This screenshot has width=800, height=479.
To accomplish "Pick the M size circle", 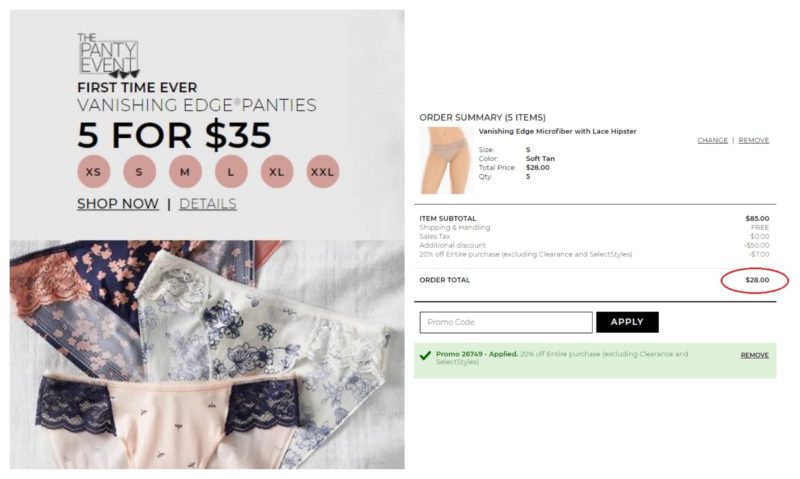I will (185, 172).
